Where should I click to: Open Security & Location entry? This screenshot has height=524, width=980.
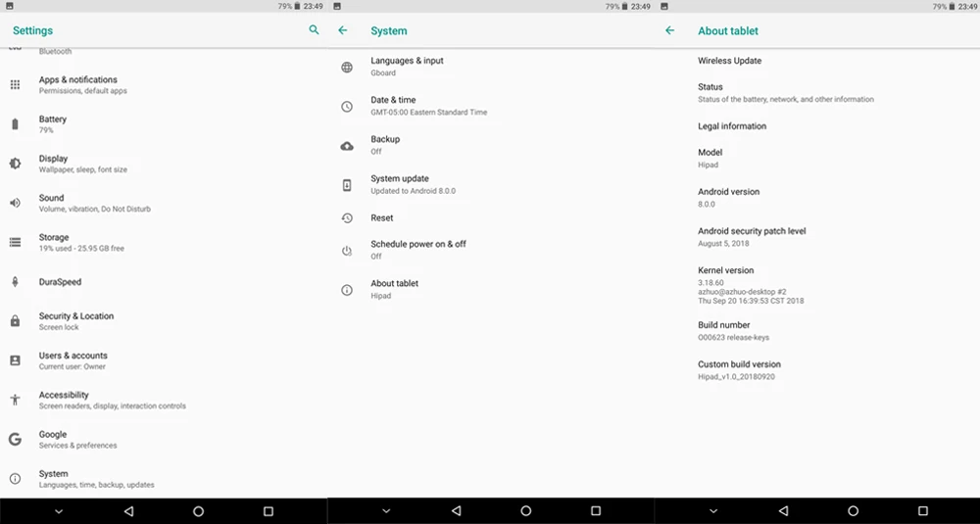pos(164,321)
